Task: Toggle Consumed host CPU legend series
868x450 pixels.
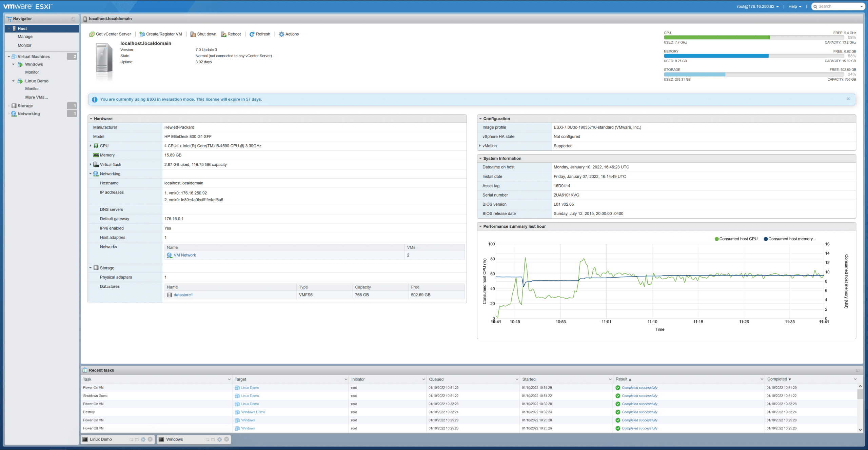Action: click(x=736, y=239)
